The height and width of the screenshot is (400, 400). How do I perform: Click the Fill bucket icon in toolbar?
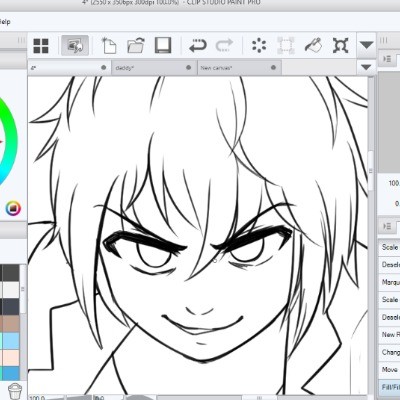pos(313,45)
